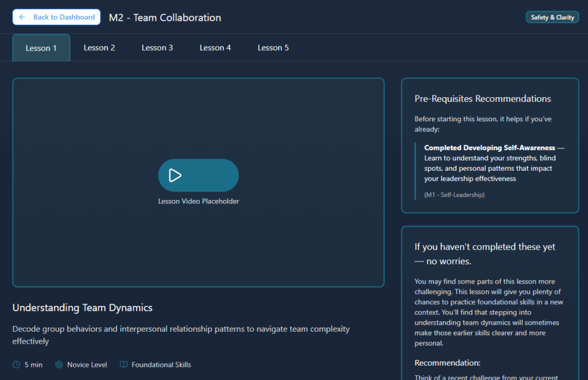
Task: Click the book icon beside Foundational Skills
Action: pos(123,364)
